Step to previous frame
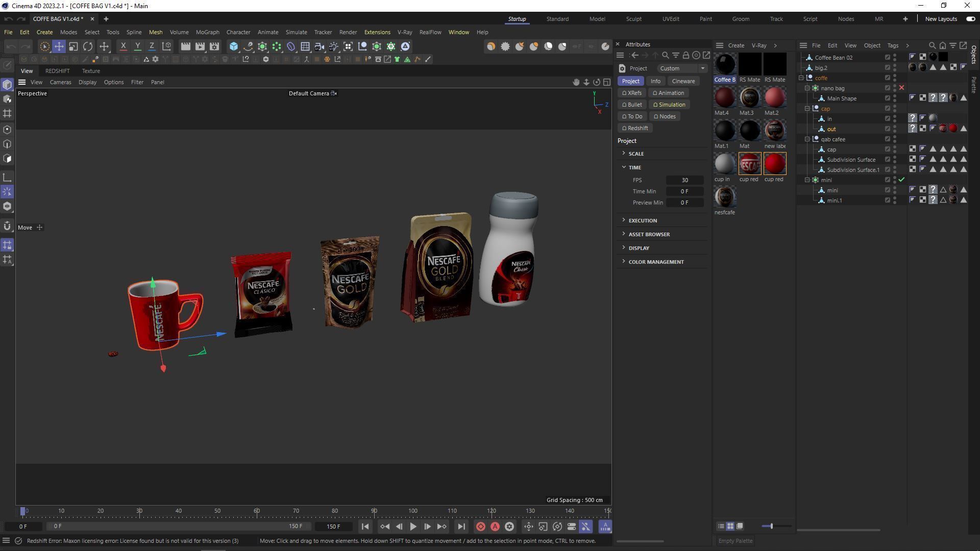The height and width of the screenshot is (551, 980). pyautogui.click(x=399, y=527)
